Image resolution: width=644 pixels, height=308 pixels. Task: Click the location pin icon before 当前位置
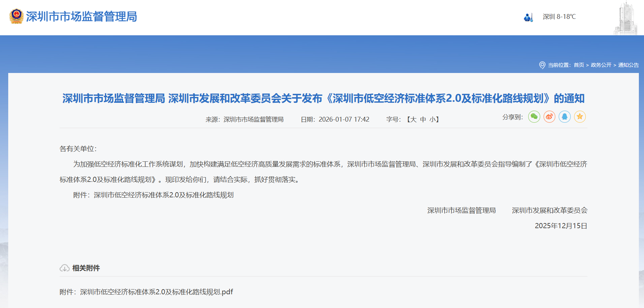(542, 65)
